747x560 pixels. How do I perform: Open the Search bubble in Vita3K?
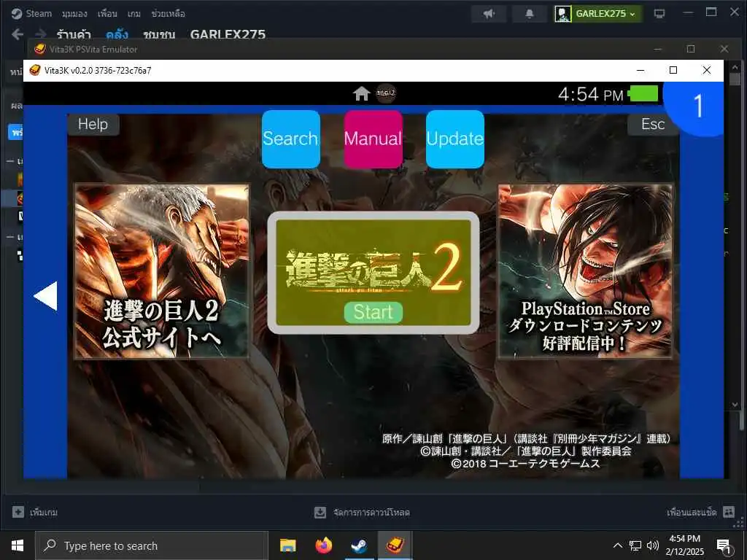[290, 139]
